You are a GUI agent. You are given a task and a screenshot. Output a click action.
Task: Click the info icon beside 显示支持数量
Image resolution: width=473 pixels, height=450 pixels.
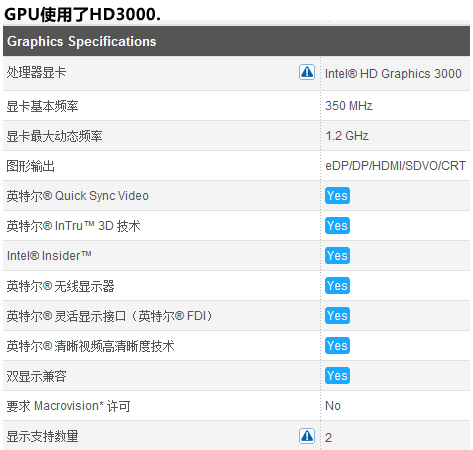tap(307, 436)
